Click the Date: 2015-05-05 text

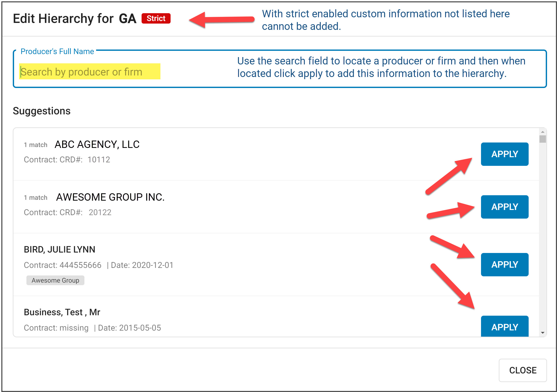[129, 328]
